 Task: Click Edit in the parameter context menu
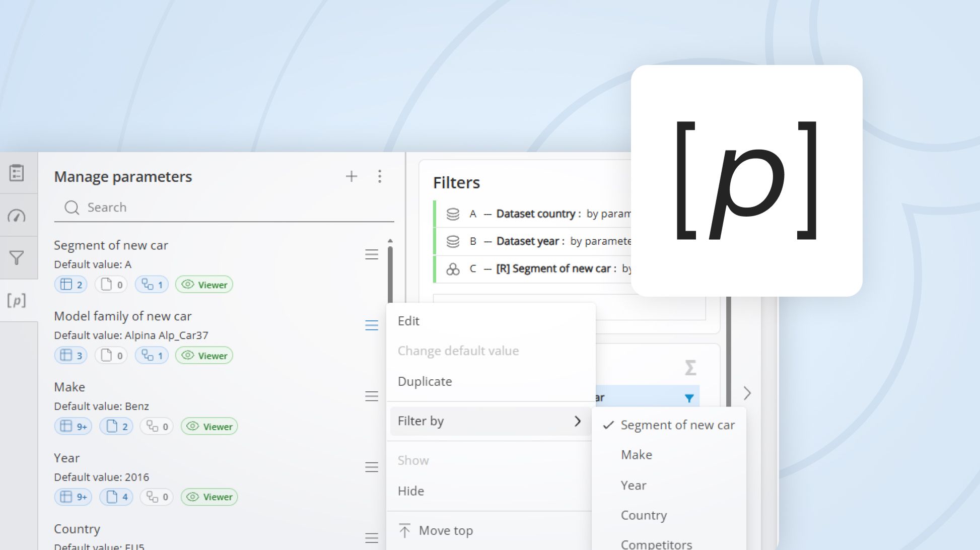click(x=408, y=320)
